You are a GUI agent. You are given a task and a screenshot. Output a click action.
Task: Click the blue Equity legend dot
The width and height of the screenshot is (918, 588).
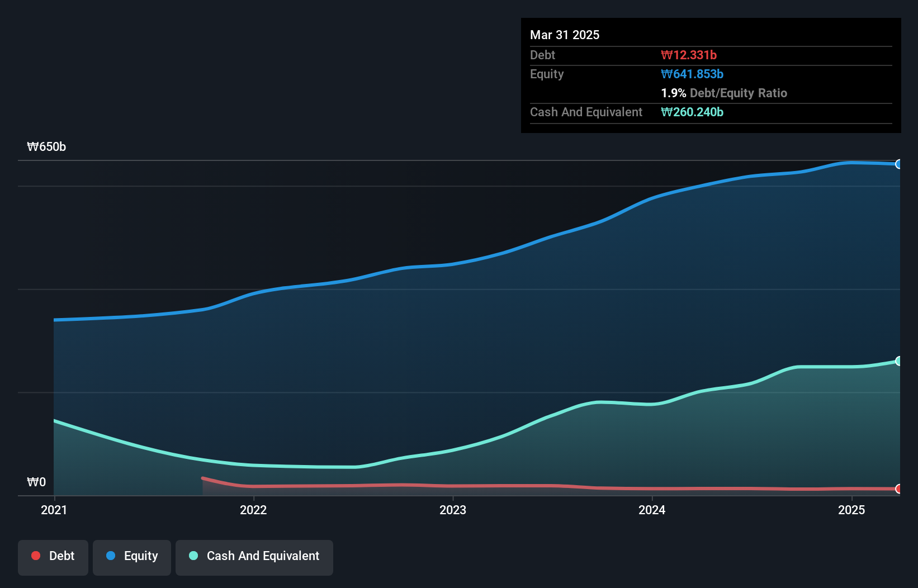[111, 556]
